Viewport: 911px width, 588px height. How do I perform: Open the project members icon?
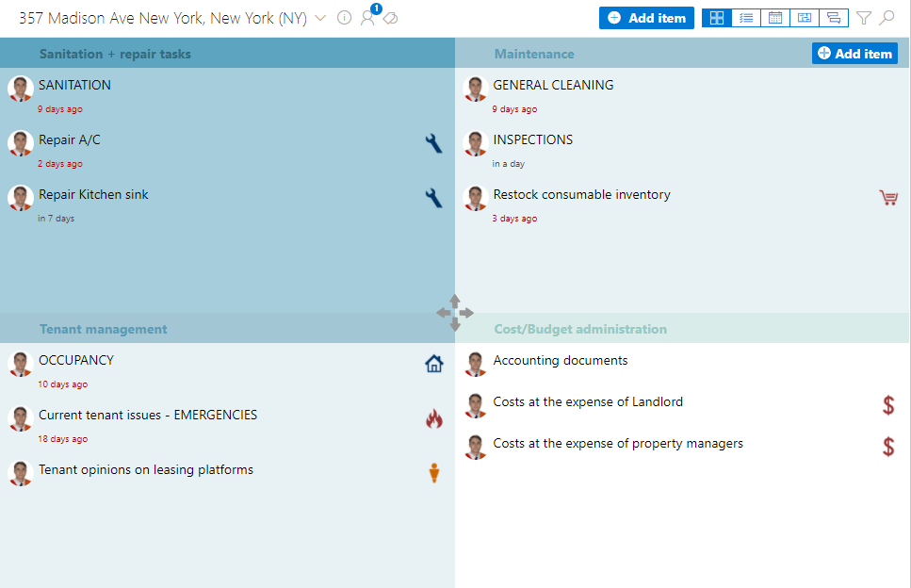pyautogui.click(x=367, y=18)
